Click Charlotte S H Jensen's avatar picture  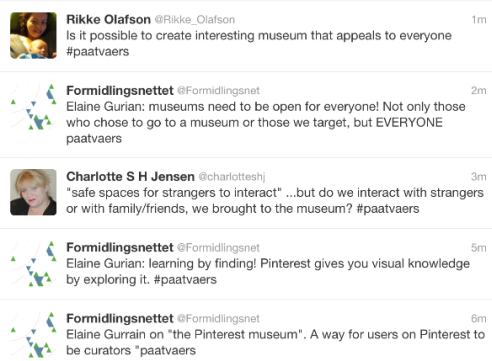click(33, 192)
